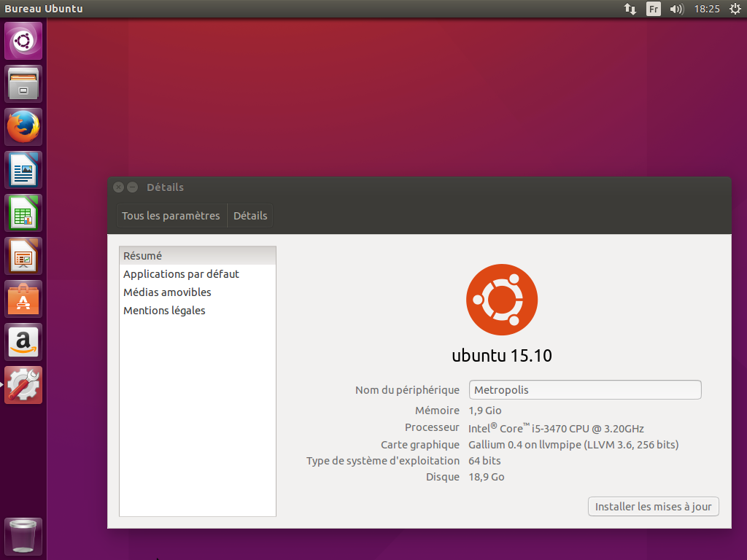Click the Mémoire label
The height and width of the screenshot is (560, 747).
pyautogui.click(x=438, y=411)
